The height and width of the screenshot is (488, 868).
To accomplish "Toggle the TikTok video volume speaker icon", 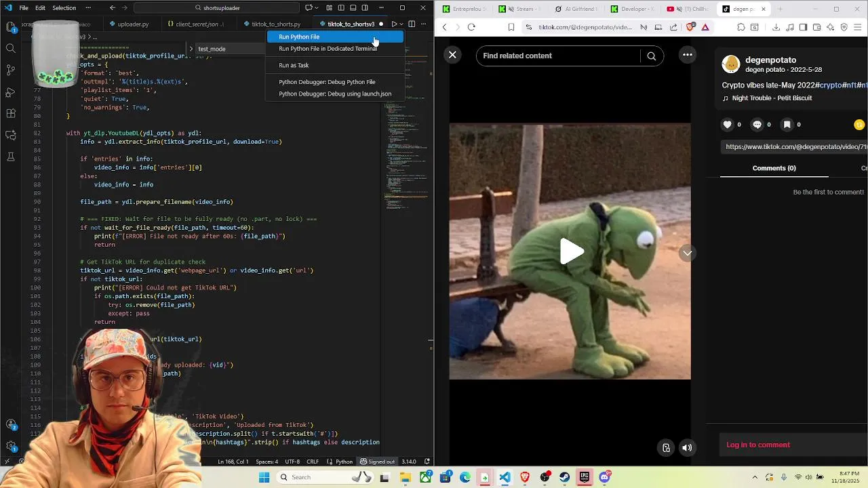I will click(x=687, y=447).
